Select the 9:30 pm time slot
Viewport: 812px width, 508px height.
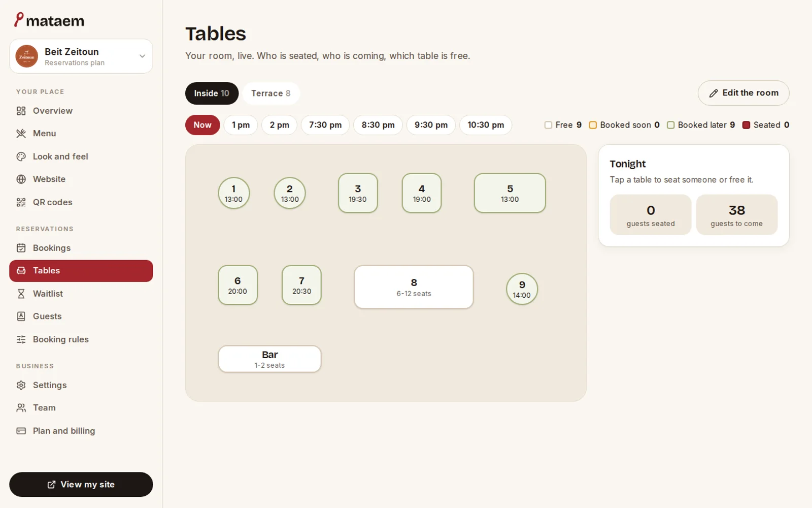431,125
